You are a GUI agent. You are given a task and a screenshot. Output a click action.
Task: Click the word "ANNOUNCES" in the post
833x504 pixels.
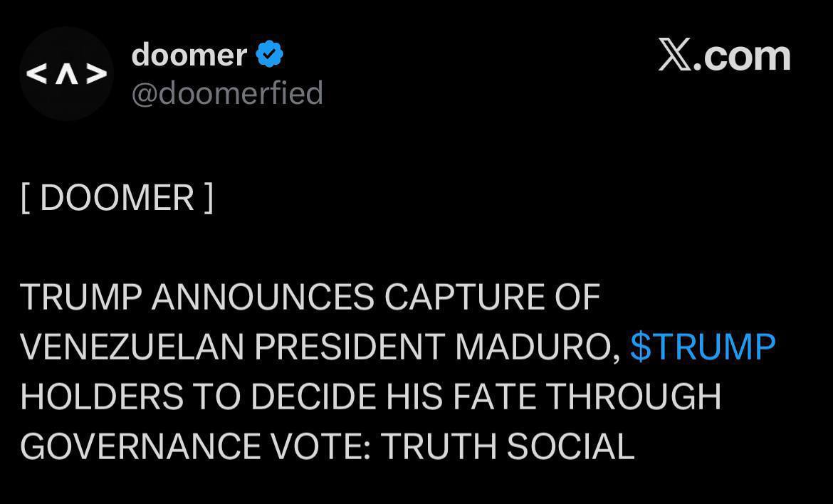coord(263,297)
